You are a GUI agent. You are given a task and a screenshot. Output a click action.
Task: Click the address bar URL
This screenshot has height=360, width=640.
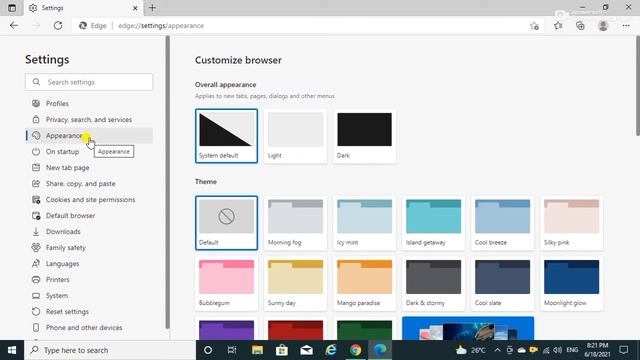161,26
